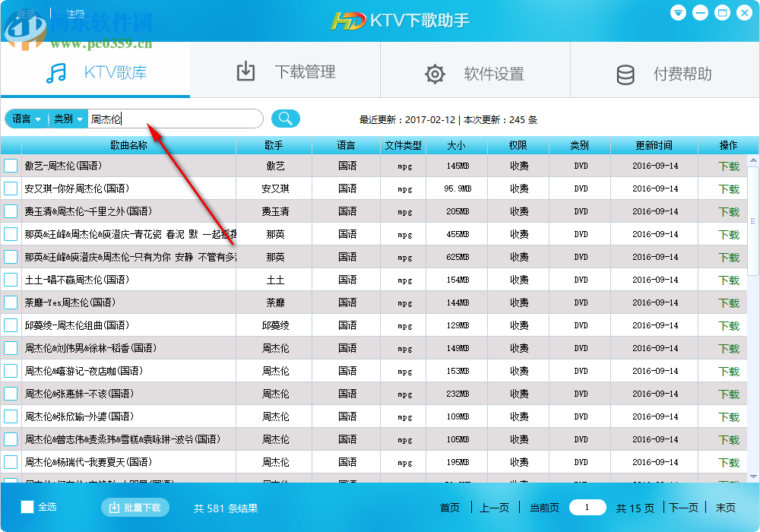
Task: Click the download icon on 下载管理 tab
Action: (245, 71)
